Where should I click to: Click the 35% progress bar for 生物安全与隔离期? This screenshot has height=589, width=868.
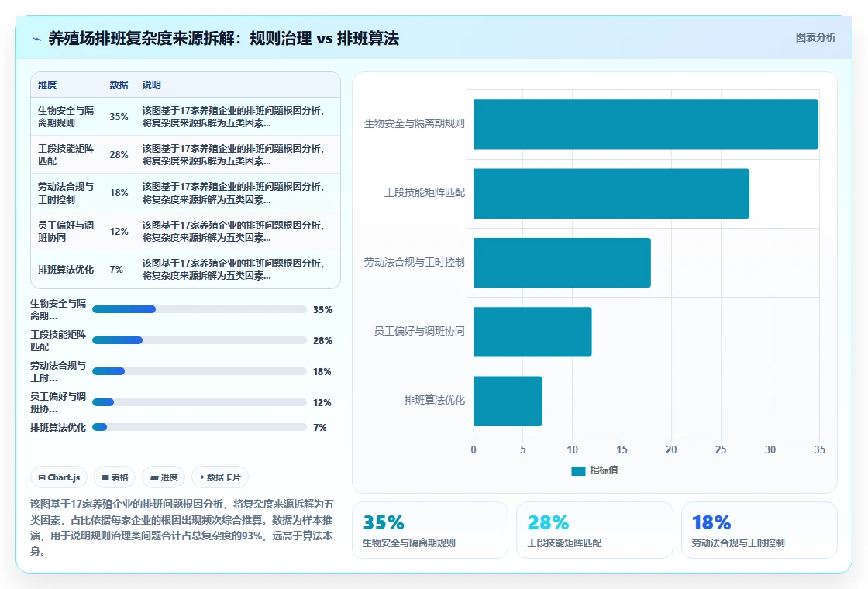click(199, 309)
